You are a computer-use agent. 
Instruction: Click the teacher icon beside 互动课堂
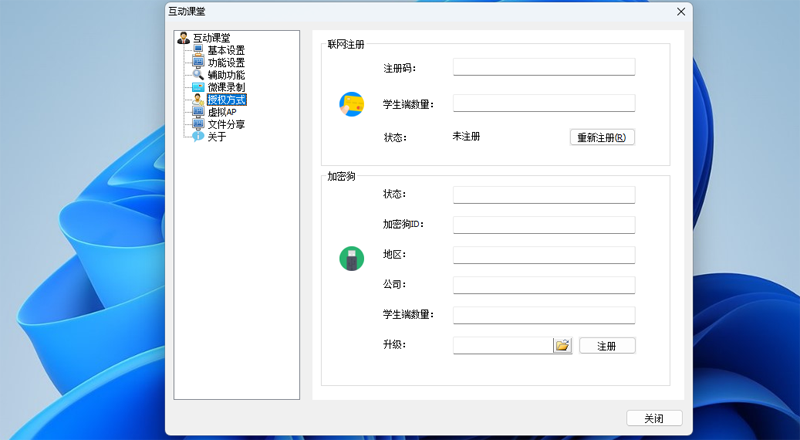[184, 38]
